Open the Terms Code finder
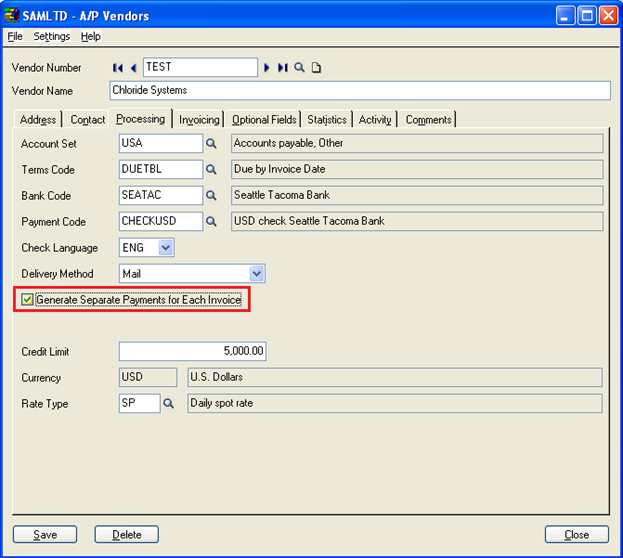Screen dimensions: 623x558 click(211, 170)
